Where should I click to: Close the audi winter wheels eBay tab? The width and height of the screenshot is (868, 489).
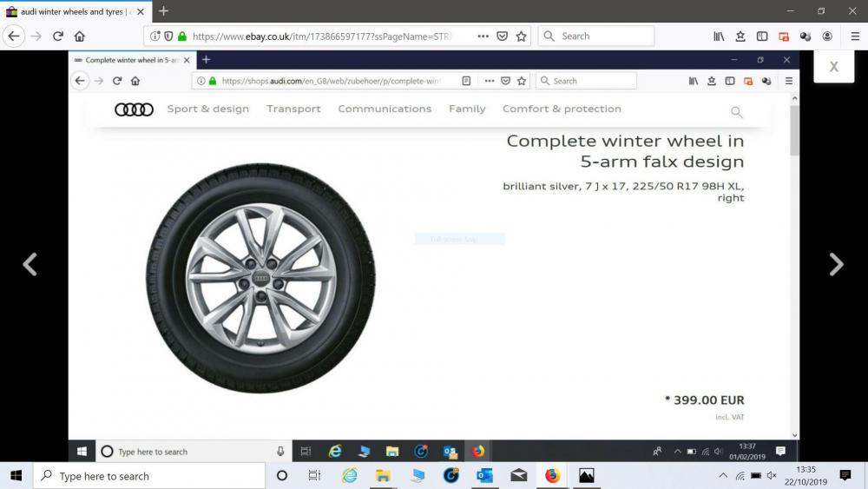pos(141,11)
